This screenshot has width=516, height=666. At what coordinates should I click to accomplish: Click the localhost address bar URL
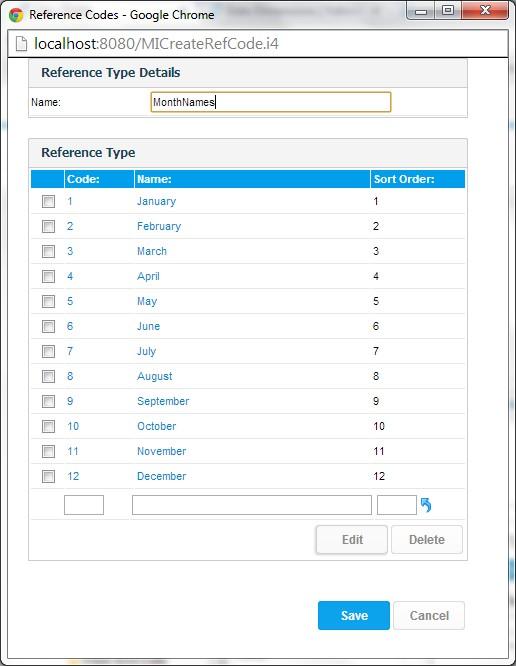pos(156,44)
